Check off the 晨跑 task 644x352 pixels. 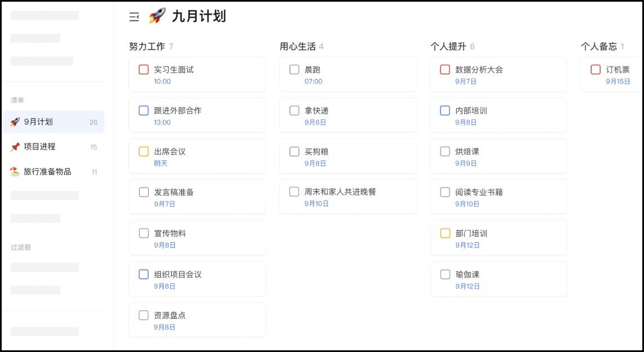pos(294,69)
